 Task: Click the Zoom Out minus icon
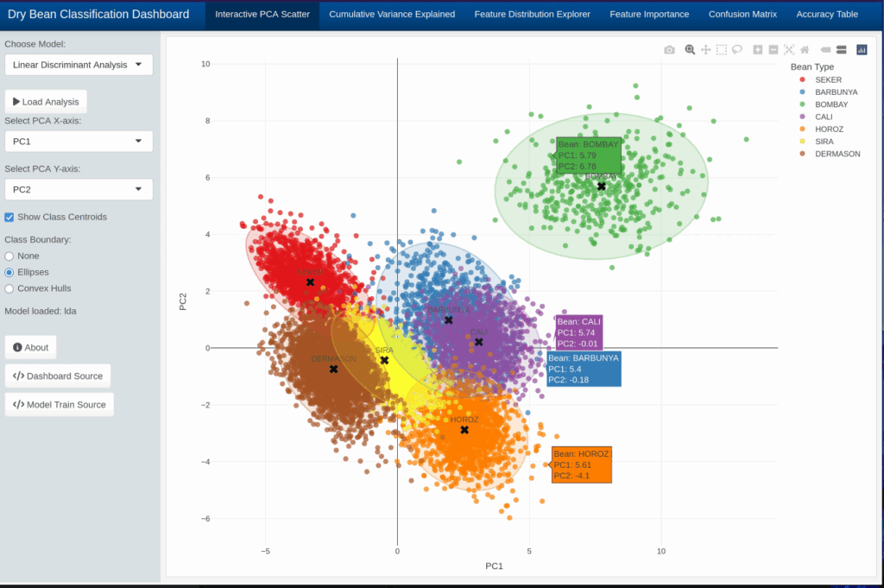click(x=773, y=50)
